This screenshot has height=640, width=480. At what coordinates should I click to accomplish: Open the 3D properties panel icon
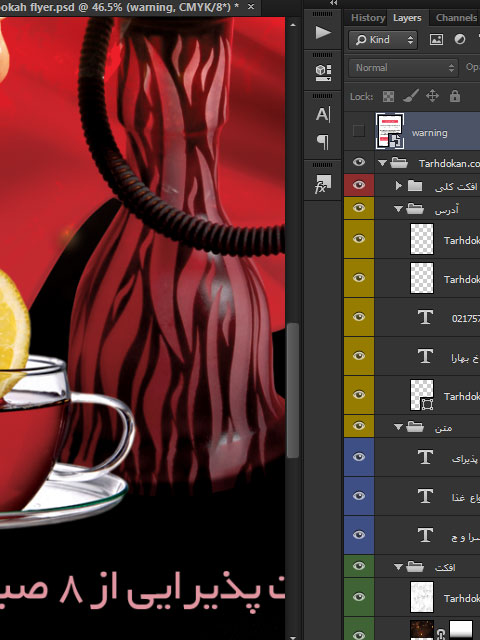click(x=322, y=73)
